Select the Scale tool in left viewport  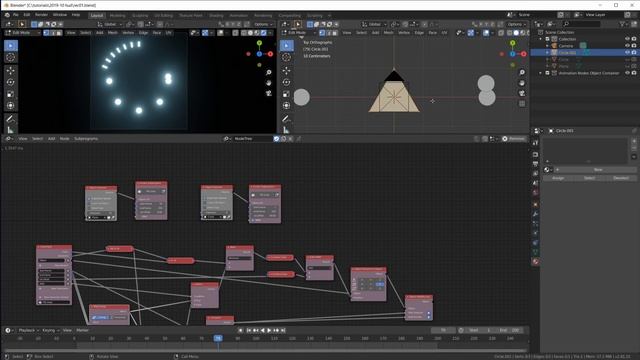click(x=11, y=94)
